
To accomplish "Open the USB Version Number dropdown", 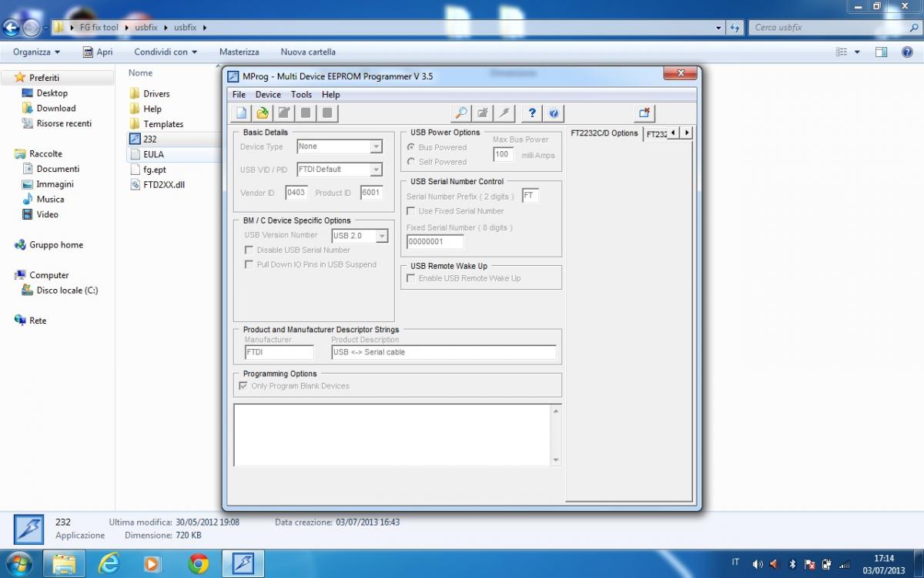I will click(x=382, y=236).
